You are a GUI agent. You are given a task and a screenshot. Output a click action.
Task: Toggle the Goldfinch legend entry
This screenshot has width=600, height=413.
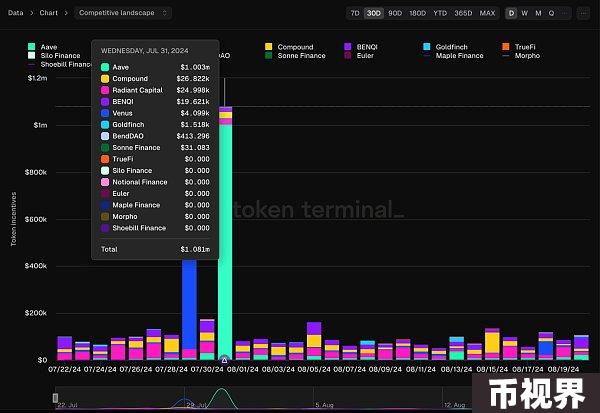(445, 47)
